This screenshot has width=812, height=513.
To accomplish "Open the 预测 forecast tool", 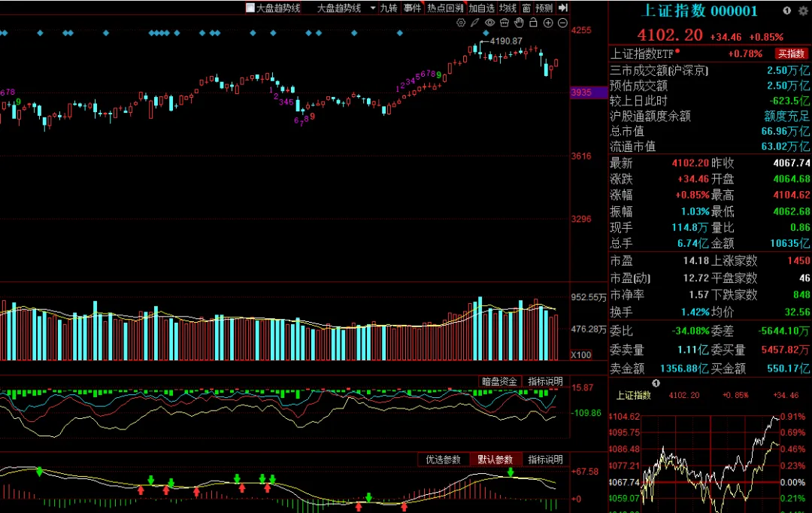I will pyautogui.click(x=544, y=8).
